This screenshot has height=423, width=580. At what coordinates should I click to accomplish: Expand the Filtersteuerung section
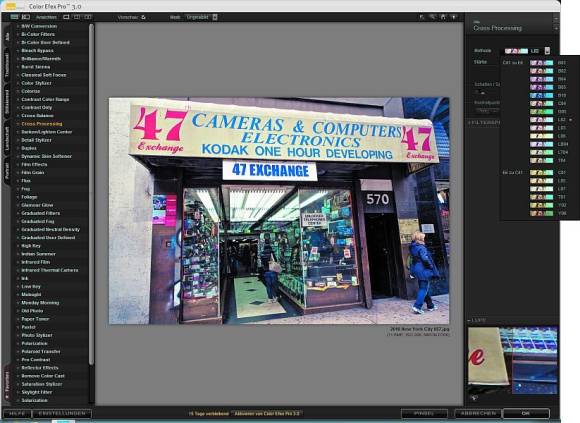tap(484, 122)
